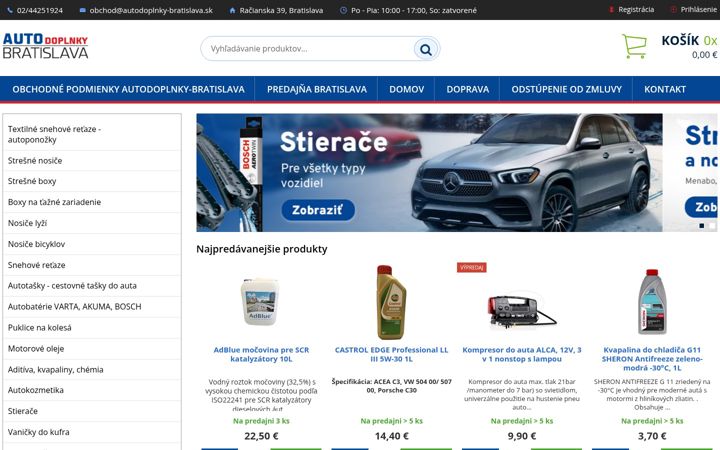Select the Stierače category in sidebar
Viewport: 720px width, 450px height.
[x=92, y=411]
